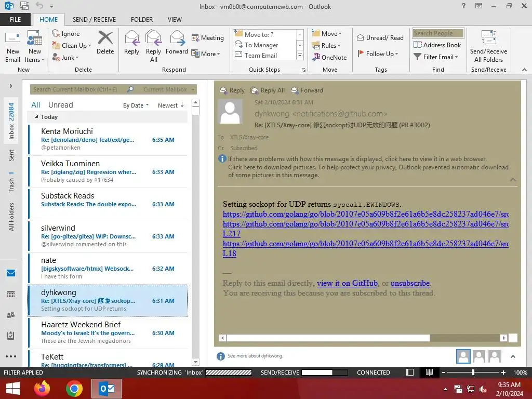This screenshot has width=532, height=399.
Task: Switch to Calendar view icon
Action: [x=11, y=294]
